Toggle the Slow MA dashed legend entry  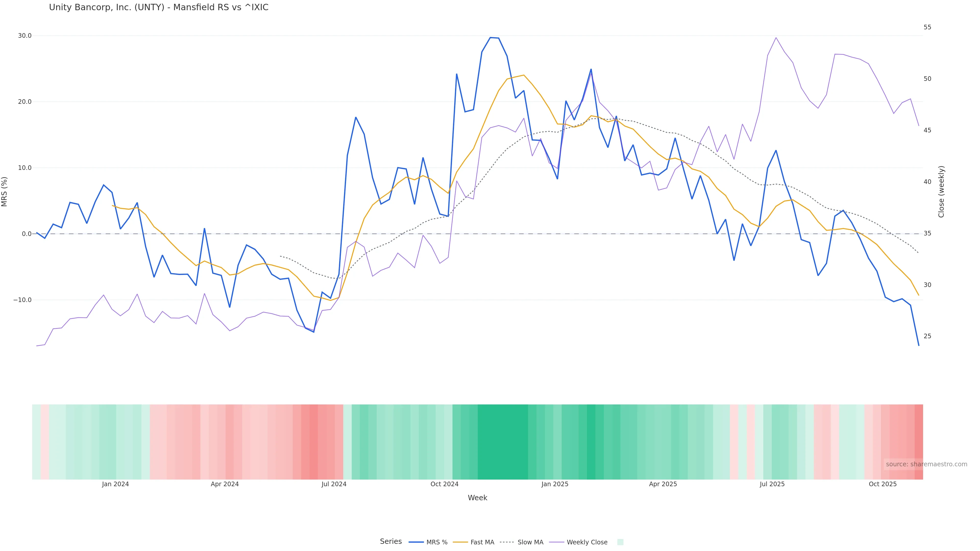point(522,542)
